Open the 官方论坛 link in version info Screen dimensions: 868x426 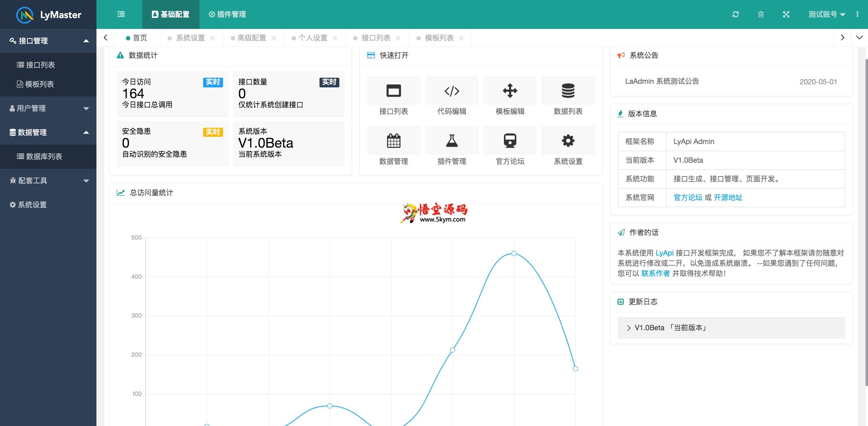click(x=688, y=197)
